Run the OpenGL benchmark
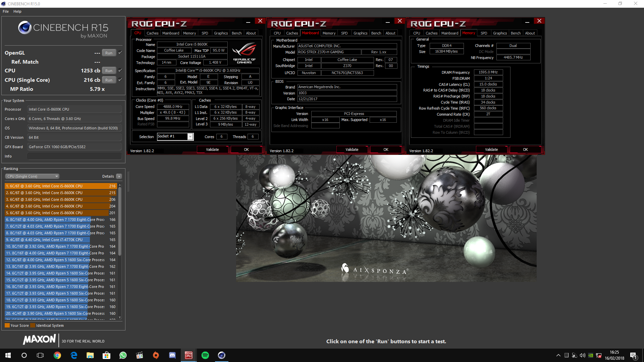The width and height of the screenshot is (644, 362). [109, 53]
